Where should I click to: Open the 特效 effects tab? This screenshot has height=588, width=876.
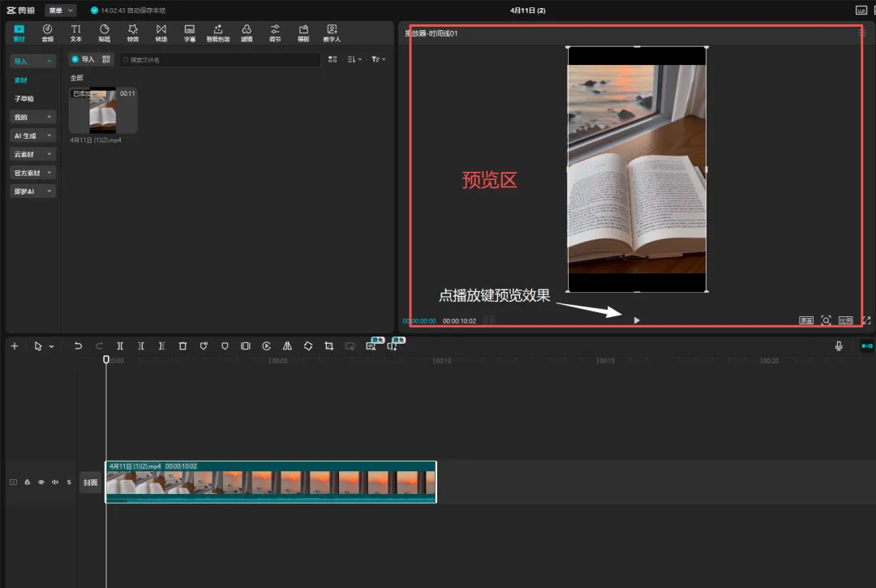pos(133,33)
